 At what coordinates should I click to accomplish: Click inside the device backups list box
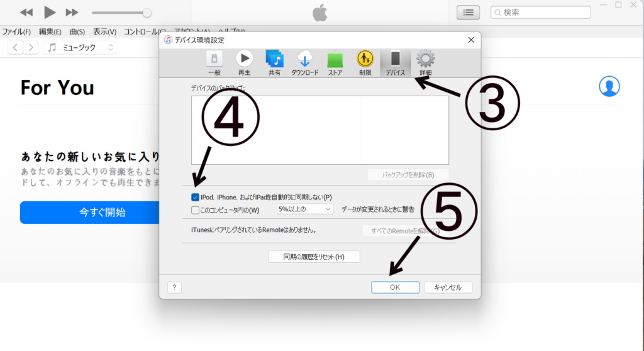coord(320,130)
